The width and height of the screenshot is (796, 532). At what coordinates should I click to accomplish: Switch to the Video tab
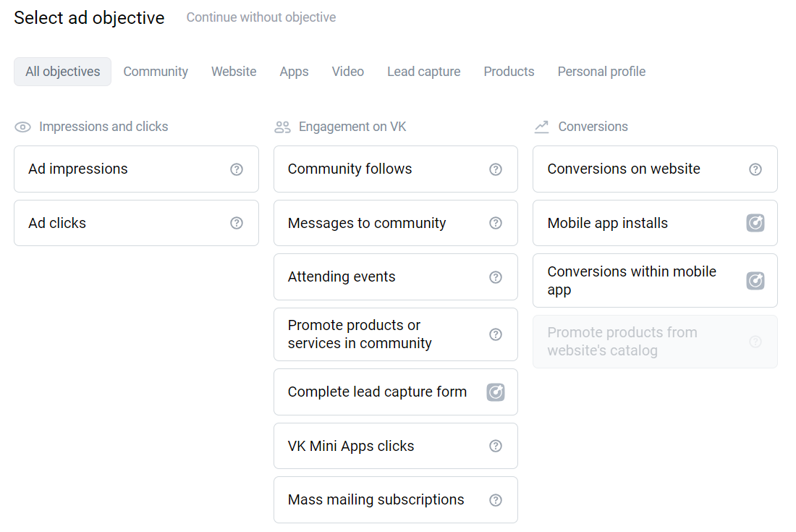(x=348, y=72)
